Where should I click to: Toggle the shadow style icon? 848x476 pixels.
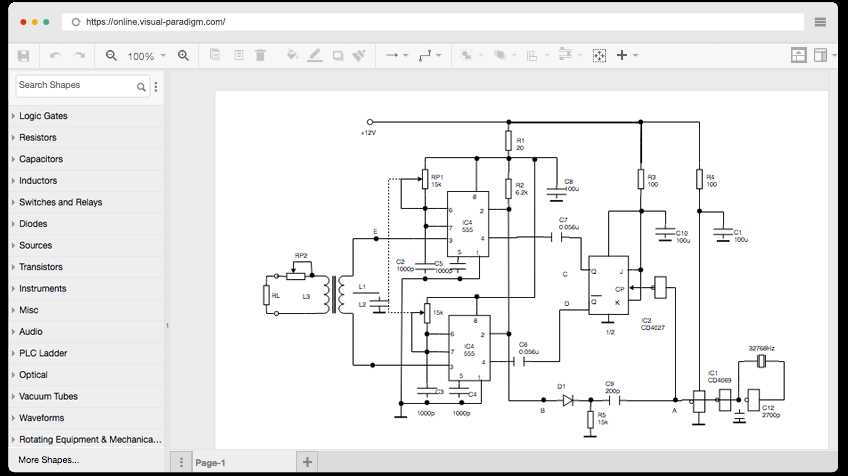[338, 56]
